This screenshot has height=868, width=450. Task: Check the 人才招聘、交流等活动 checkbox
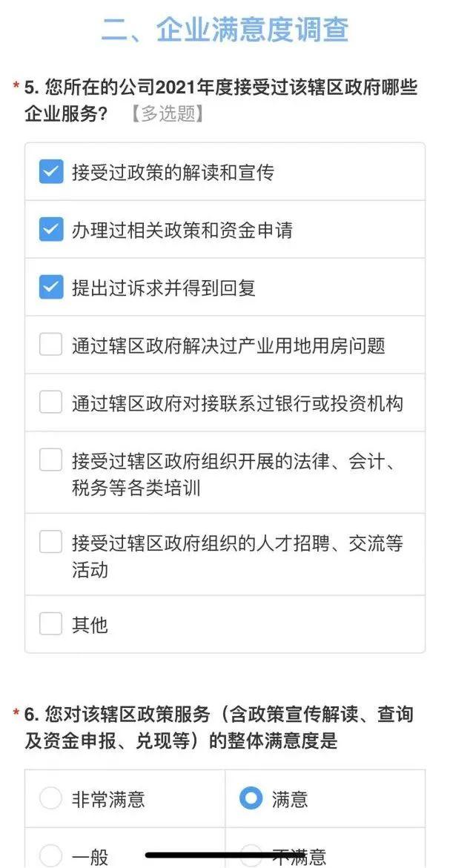tap(50, 542)
